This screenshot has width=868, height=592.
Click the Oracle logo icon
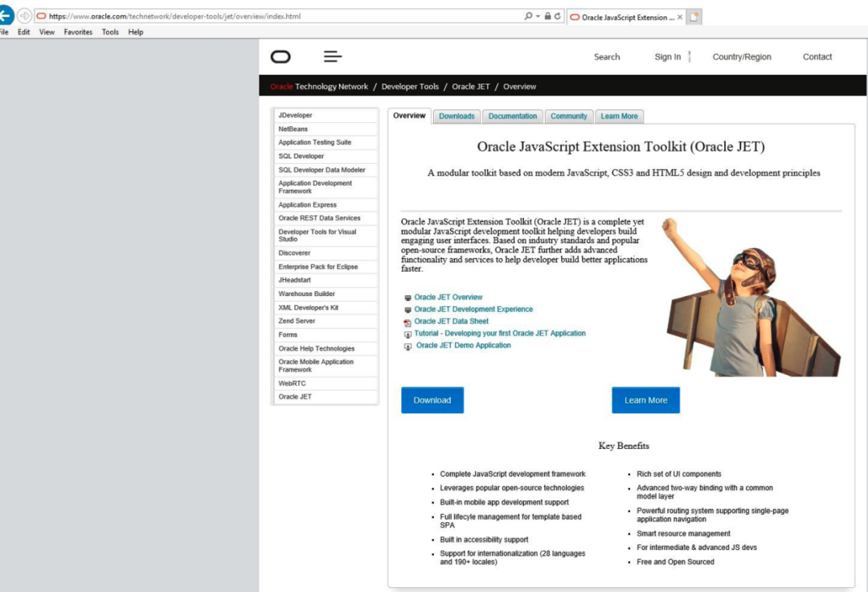pyautogui.click(x=280, y=56)
